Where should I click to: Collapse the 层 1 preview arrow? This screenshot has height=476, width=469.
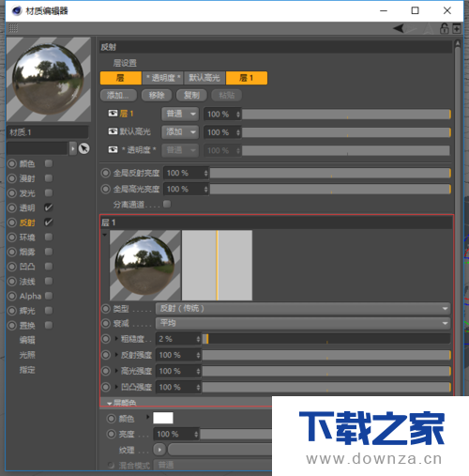point(105,235)
